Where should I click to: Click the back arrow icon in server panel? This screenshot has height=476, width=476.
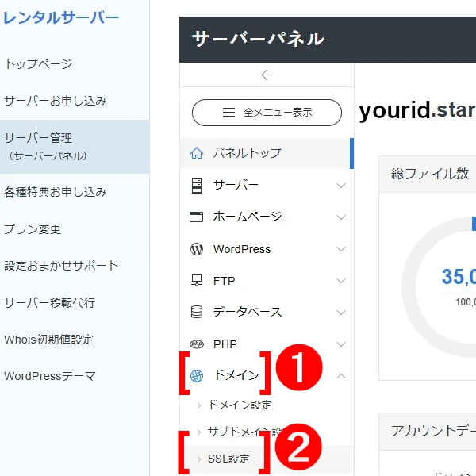267,75
